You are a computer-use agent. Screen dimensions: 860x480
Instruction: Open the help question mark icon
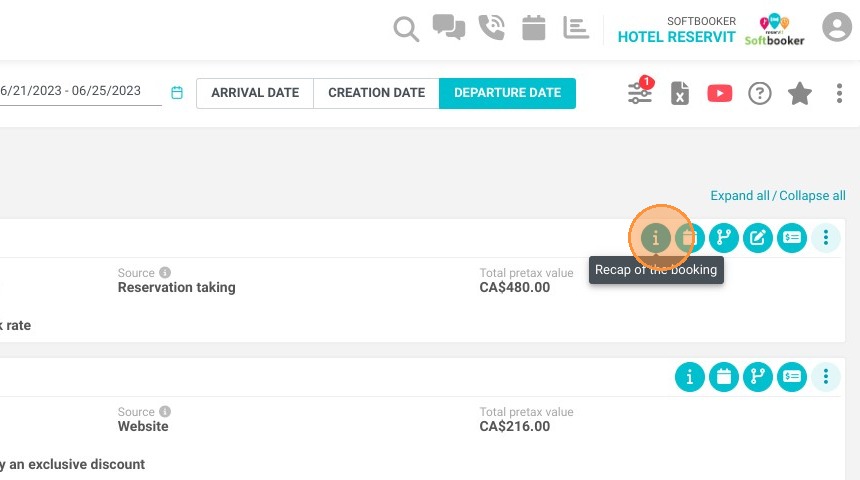(x=760, y=93)
